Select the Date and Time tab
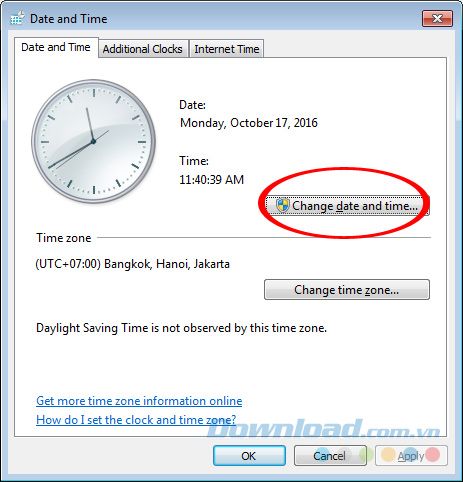The width and height of the screenshot is (463, 482). click(56, 47)
